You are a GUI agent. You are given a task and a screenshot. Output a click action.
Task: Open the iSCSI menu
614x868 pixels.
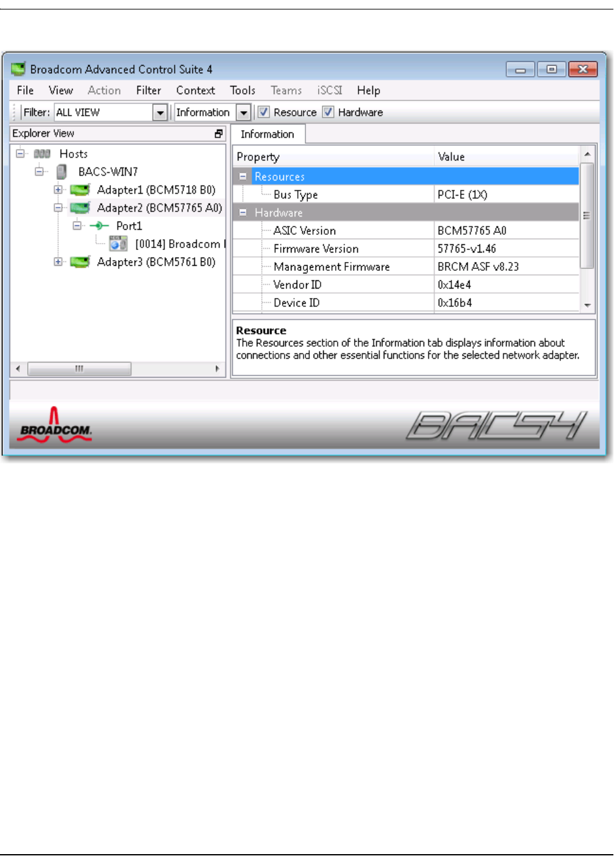point(329,90)
